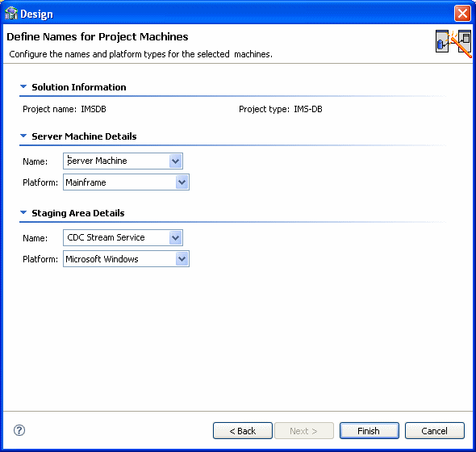The height and width of the screenshot is (452, 476).
Task: Click the Solution Information heading text
Action: click(79, 87)
